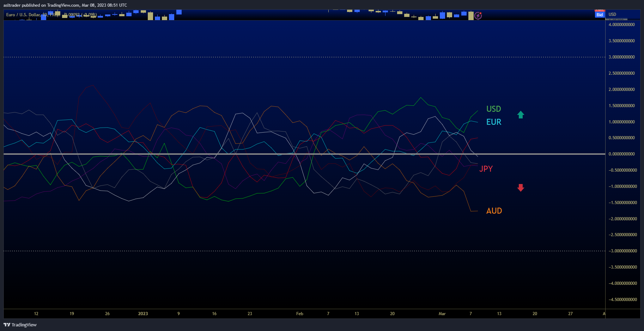
Task: Click the purple lightning bolt event icon
Action: point(478,16)
